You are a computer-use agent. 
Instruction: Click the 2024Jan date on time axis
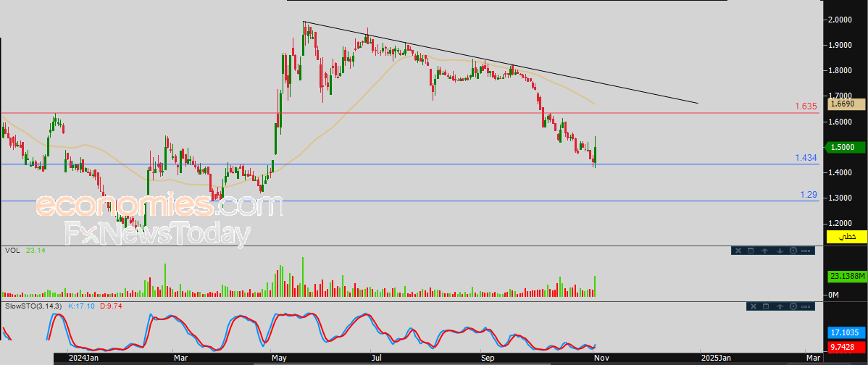pyautogui.click(x=83, y=358)
